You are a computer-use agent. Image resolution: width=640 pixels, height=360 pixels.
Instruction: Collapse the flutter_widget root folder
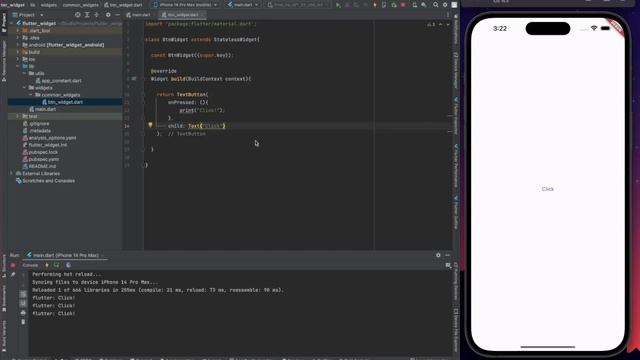pyautogui.click(x=12, y=23)
